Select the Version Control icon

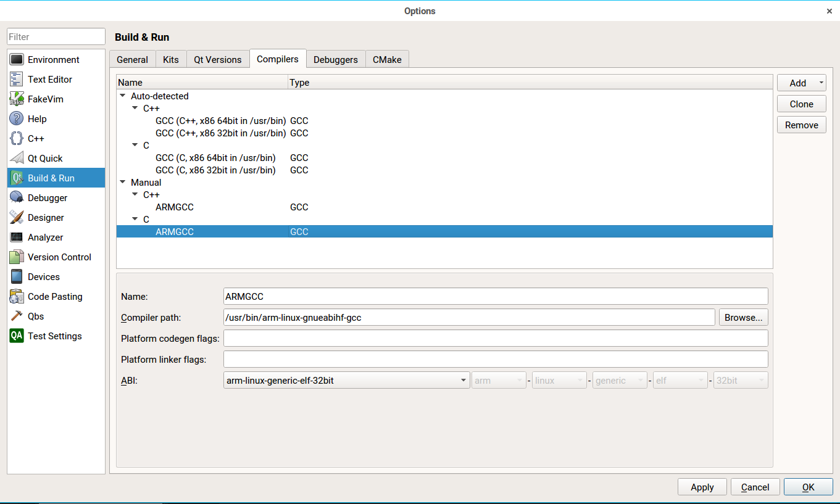click(x=17, y=257)
